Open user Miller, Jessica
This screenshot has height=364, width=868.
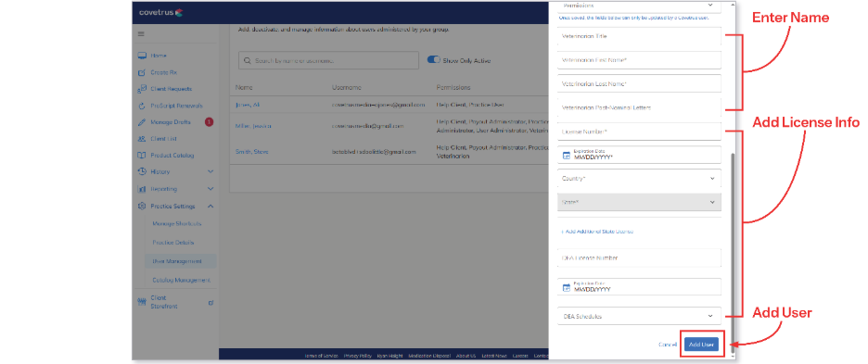pyautogui.click(x=253, y=126)
